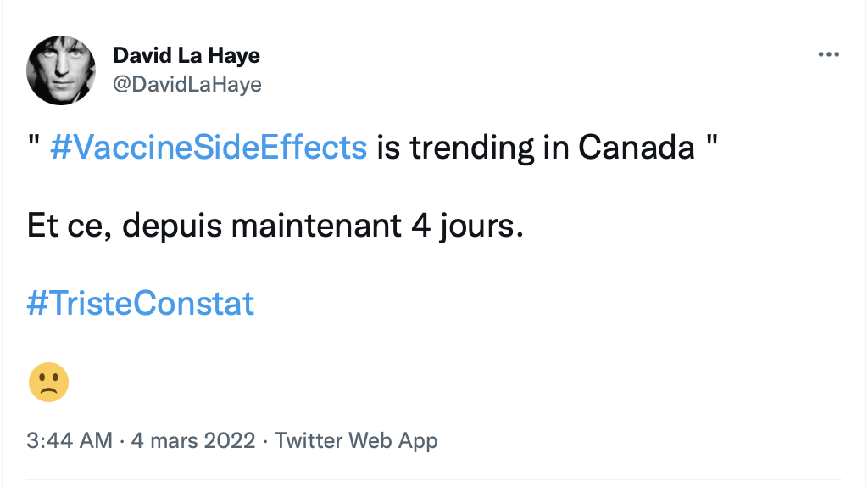868x487 pixels.
Task: Open the @DavidLaHaye handle link
Action: coord(187,84)
